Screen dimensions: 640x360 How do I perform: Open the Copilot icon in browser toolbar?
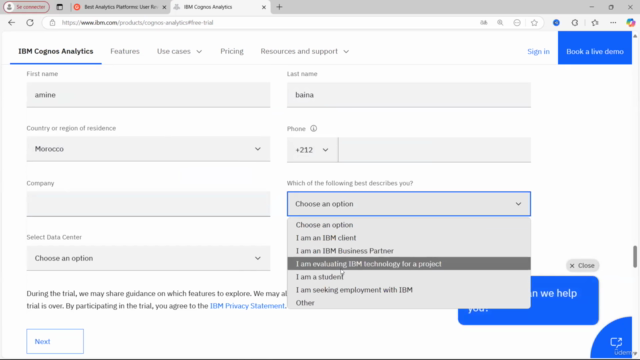[631, 23]
